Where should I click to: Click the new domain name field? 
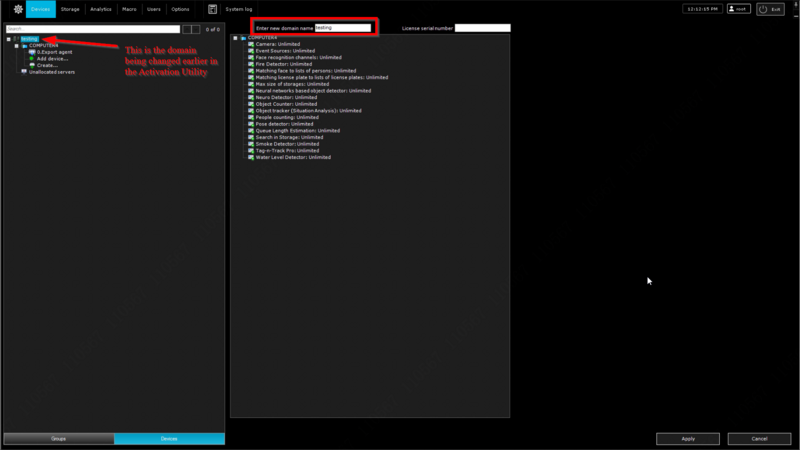click(x=342, y=28)
